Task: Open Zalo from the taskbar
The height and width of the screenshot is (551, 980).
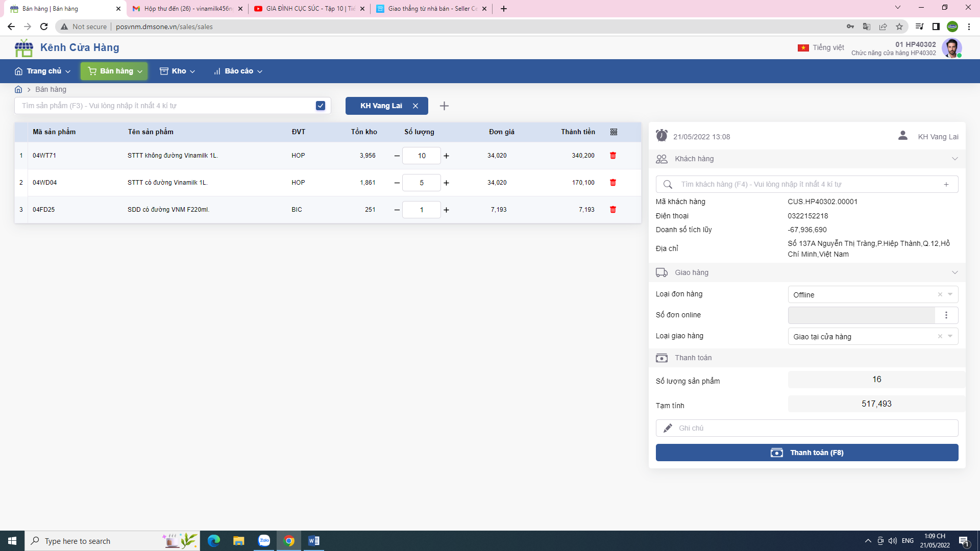Action: (264, 541)
